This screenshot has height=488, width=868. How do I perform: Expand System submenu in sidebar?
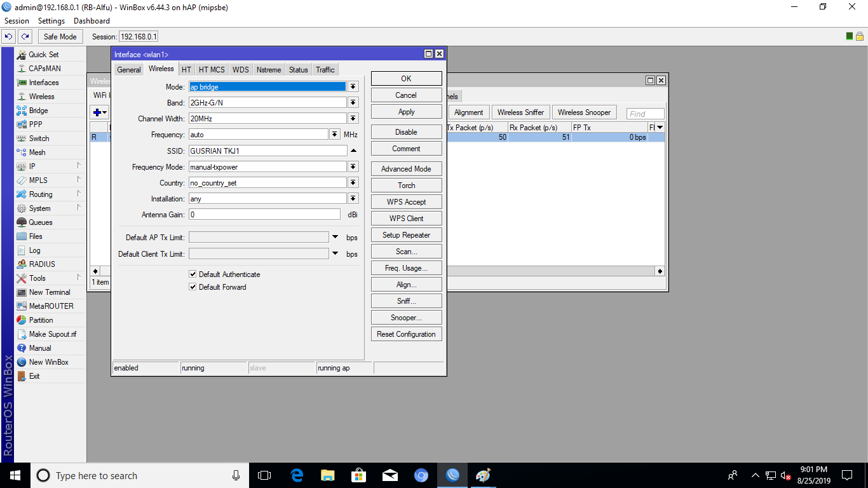79,208
